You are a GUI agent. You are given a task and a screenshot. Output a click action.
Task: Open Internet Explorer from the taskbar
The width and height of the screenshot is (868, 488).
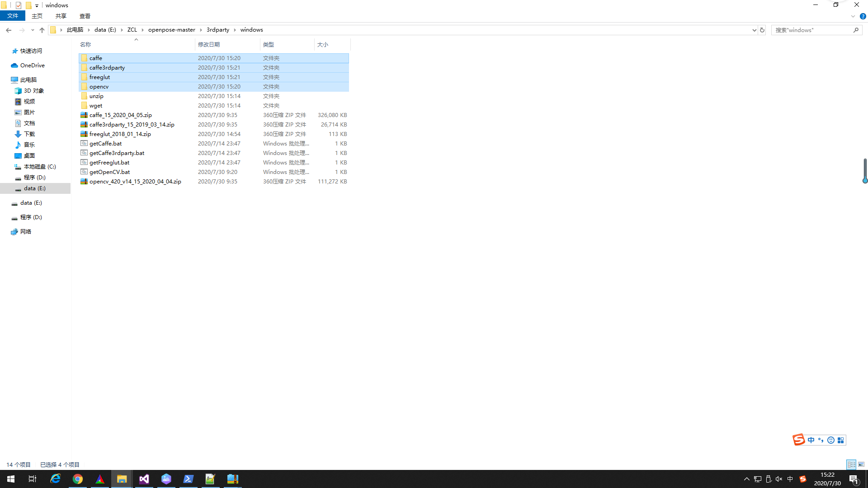[x=55, y=479]
